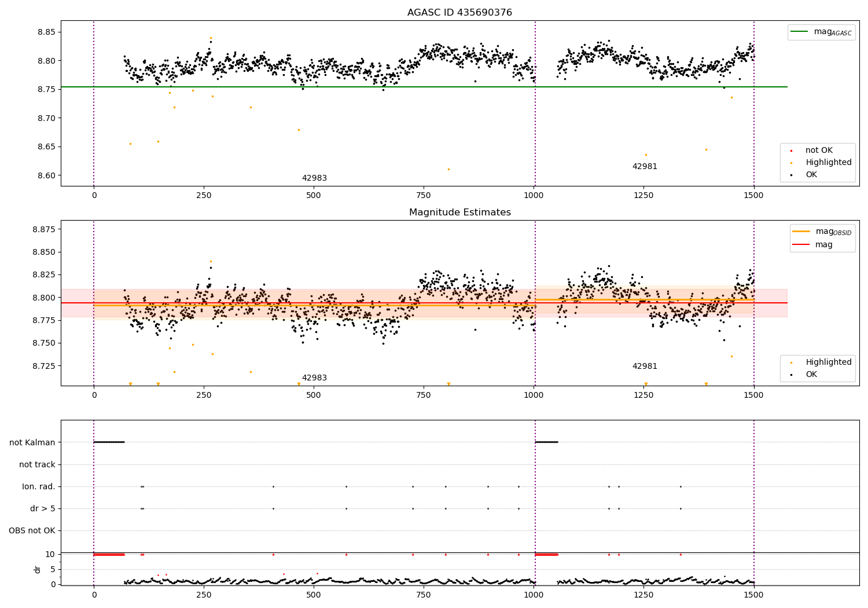Image resolution: width=868 pixels, height=608 pixels.
Task: Click the 'not track' row label
Action: [x=37, y=464]
